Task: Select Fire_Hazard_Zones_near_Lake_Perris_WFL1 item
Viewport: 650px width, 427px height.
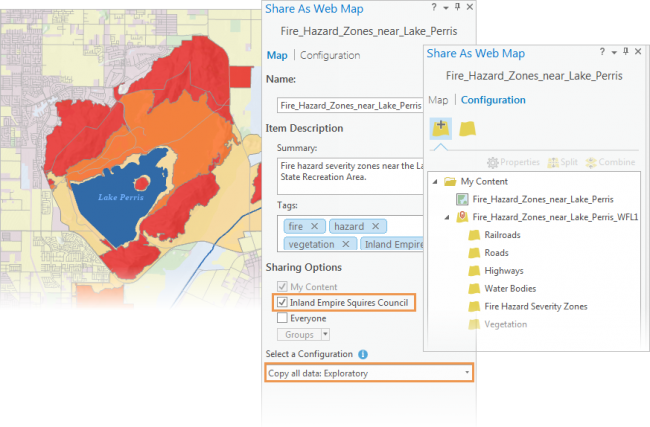Action: 555,217
